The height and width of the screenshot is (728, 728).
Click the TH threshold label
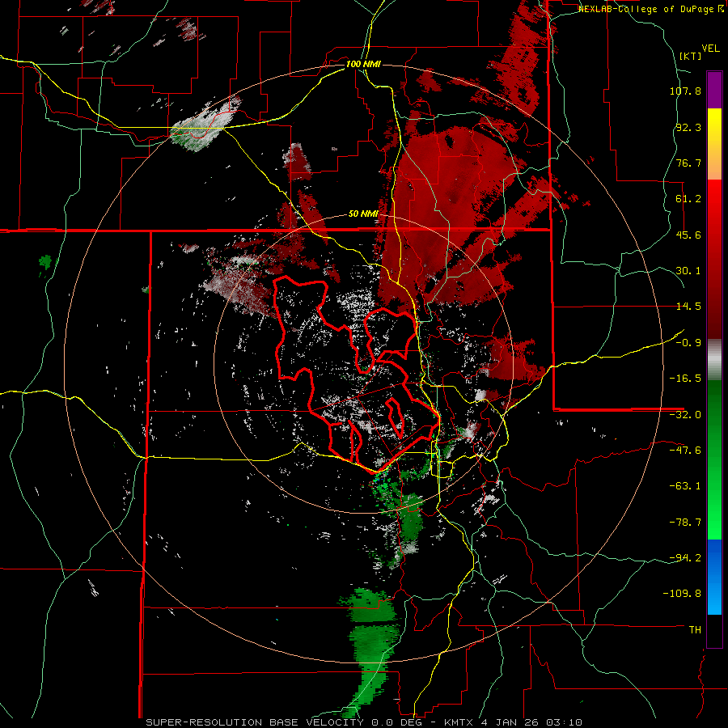(x=695, y=630)
